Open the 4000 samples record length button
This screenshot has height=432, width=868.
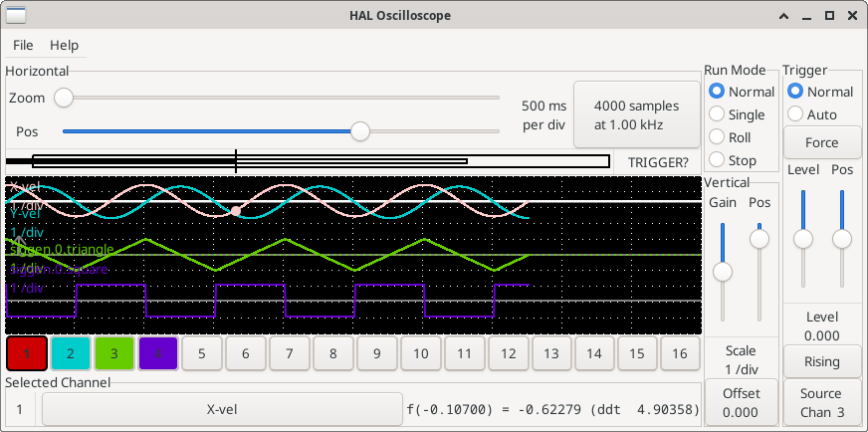[636, 115]
